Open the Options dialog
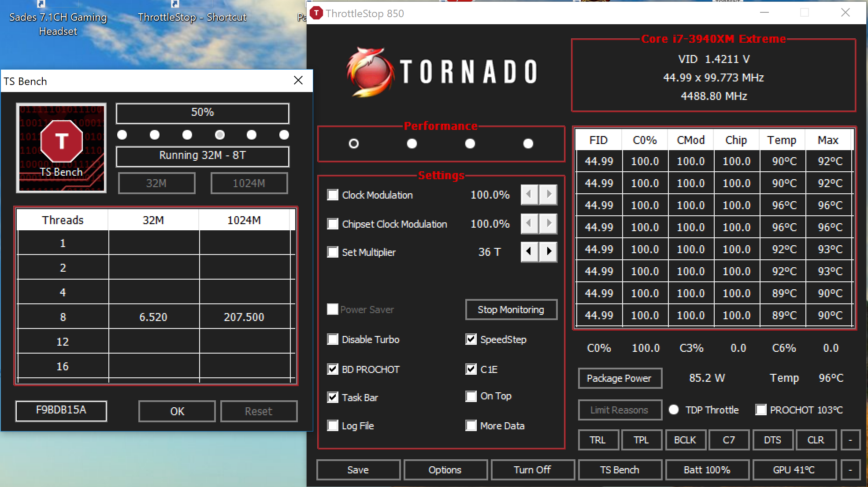This screenshot has width=868, height=487. (x=445, y=470)
